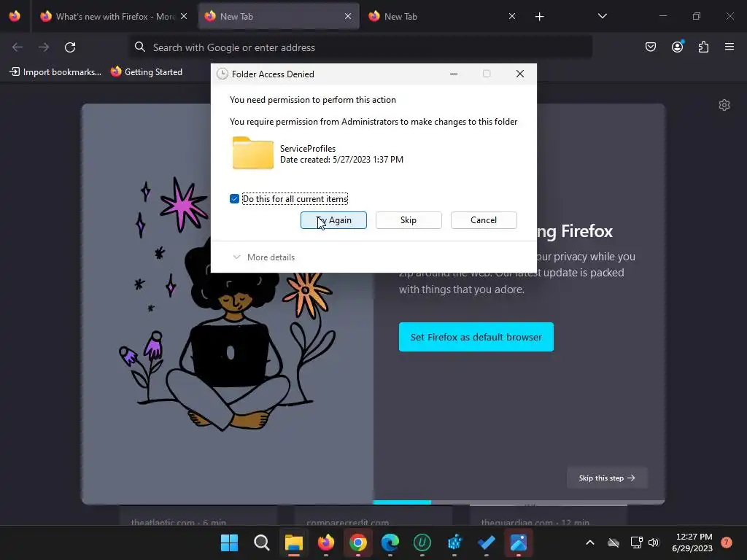
Task: Expand More details in the dialog
Action: (x=264, y=257)
